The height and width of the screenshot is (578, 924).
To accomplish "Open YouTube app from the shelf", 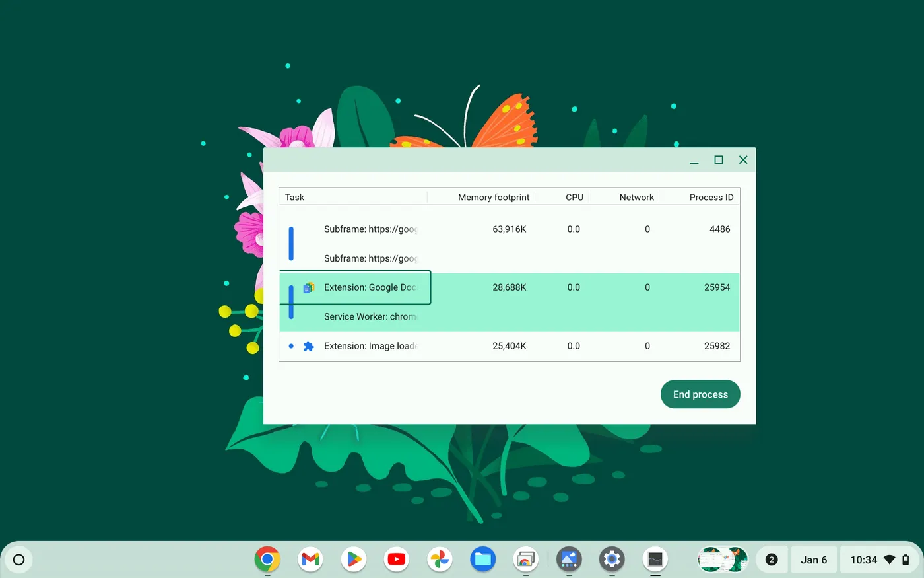I will (x=397, y=560).
